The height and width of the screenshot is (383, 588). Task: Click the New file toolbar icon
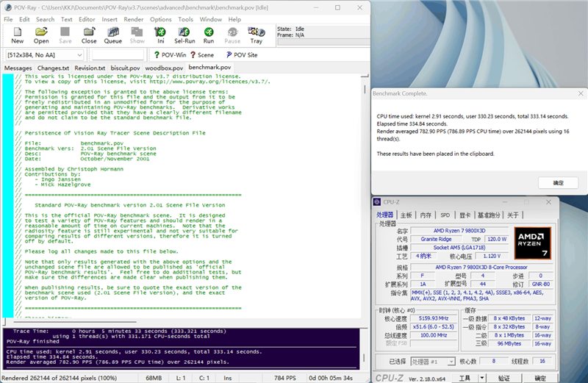coord(18,35)
